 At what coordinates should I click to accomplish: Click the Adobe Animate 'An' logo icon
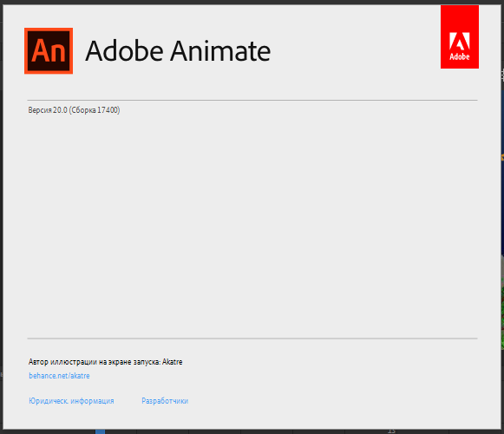[x=49, y=51]
